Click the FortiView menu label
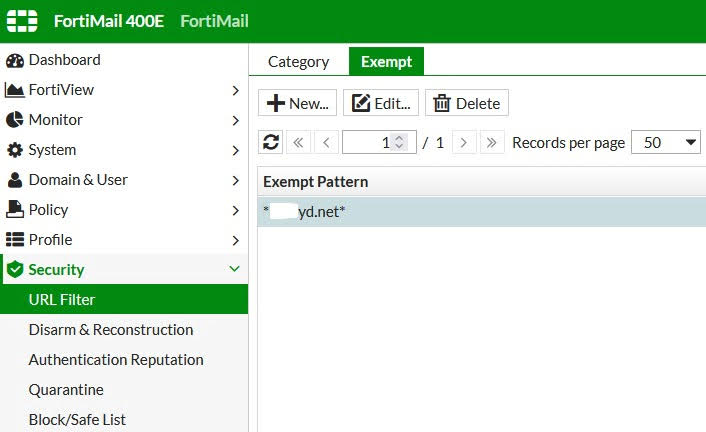The image size is (706, 432). point(61,90)
